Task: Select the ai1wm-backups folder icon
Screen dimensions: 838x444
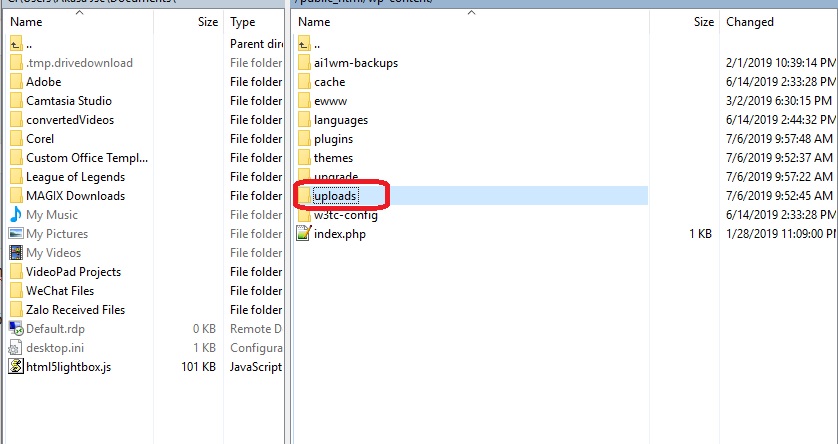Action: pos(304,63)
